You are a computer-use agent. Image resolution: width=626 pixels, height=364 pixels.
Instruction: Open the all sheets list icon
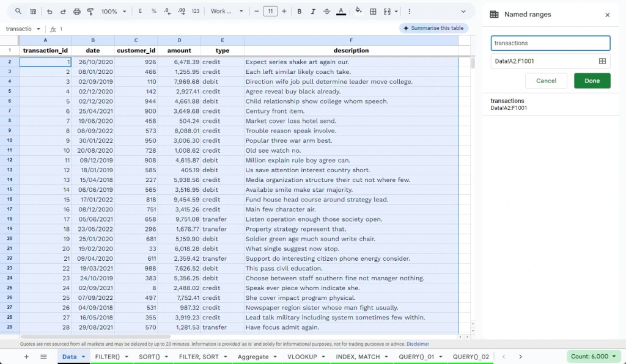[x=43, y=357]
